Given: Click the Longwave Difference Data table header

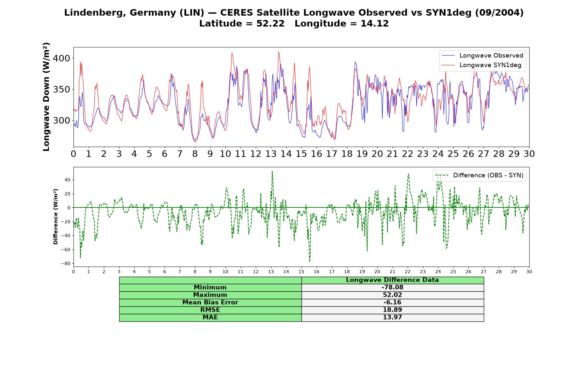Looking at the screenshot, I should (x=393, y=280).
